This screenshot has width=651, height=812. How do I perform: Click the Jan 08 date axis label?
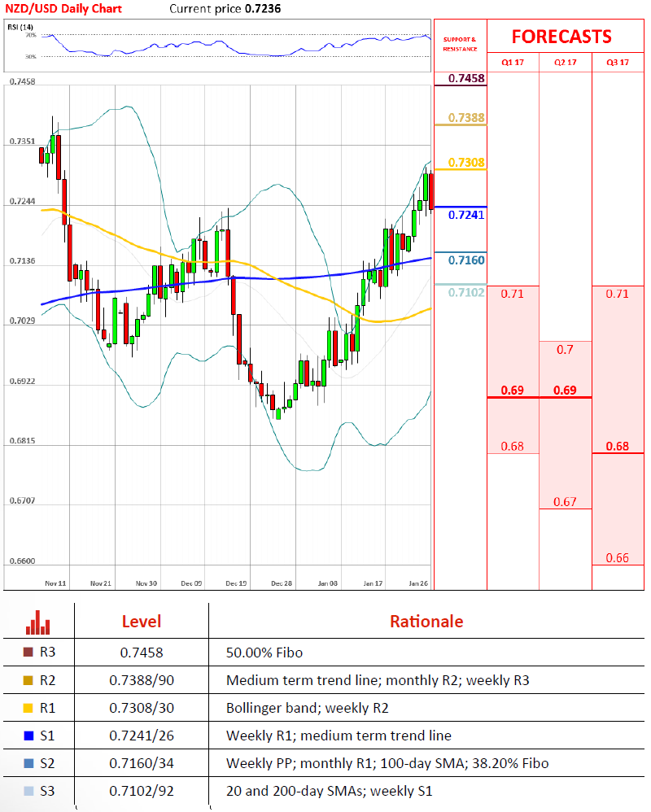[x=327, y=583]
